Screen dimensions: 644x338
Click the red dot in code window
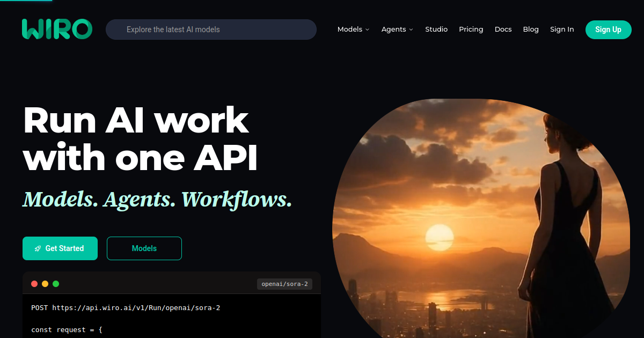[34, 284]
